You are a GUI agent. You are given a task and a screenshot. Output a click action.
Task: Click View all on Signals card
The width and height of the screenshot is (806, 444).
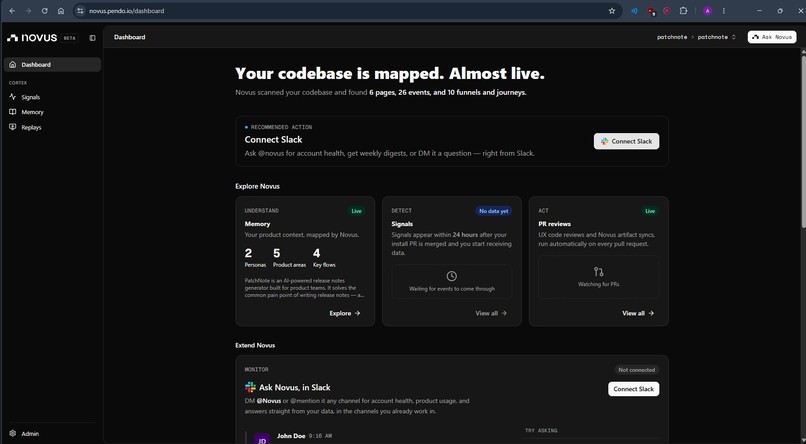point(491,313)
